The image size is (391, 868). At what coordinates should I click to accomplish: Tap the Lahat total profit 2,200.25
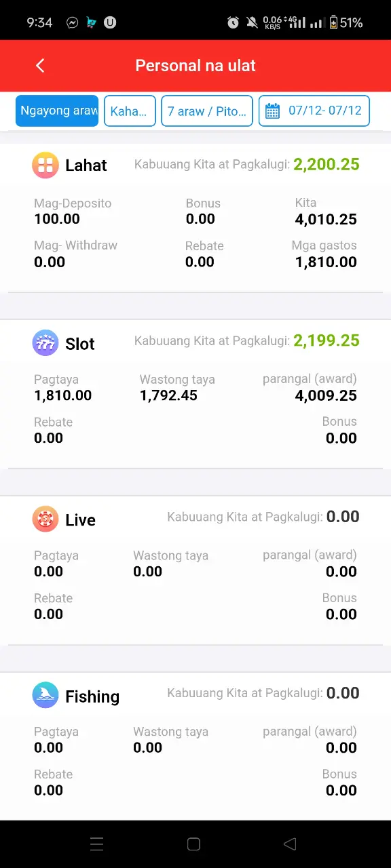[x=327, y=164]
